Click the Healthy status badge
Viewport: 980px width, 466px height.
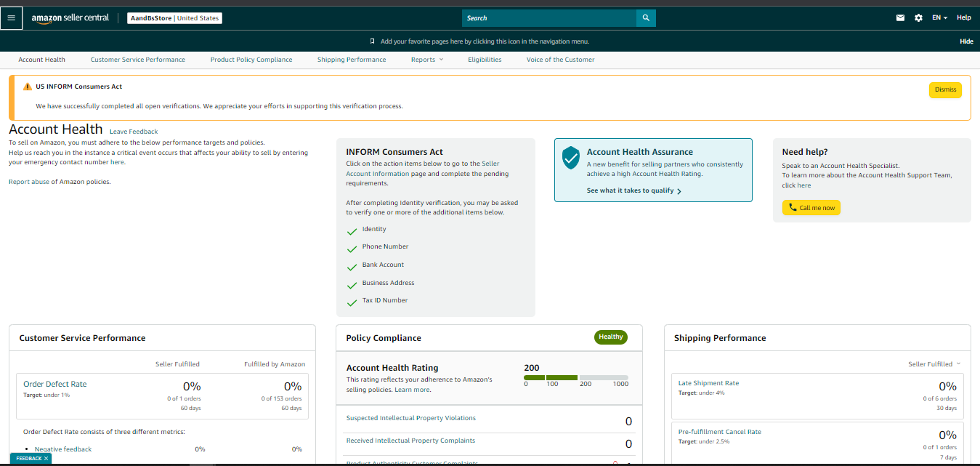pos(611,337)
